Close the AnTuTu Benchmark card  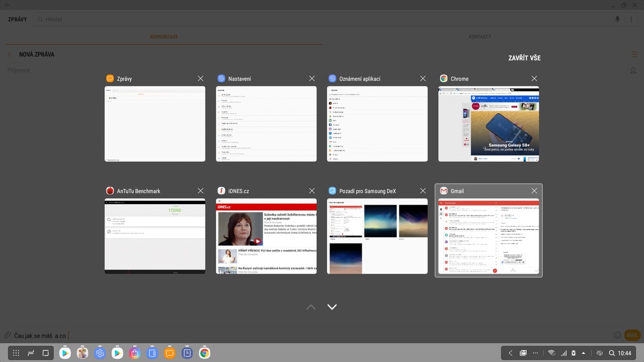pyautogui.click(x=200, y=191)
